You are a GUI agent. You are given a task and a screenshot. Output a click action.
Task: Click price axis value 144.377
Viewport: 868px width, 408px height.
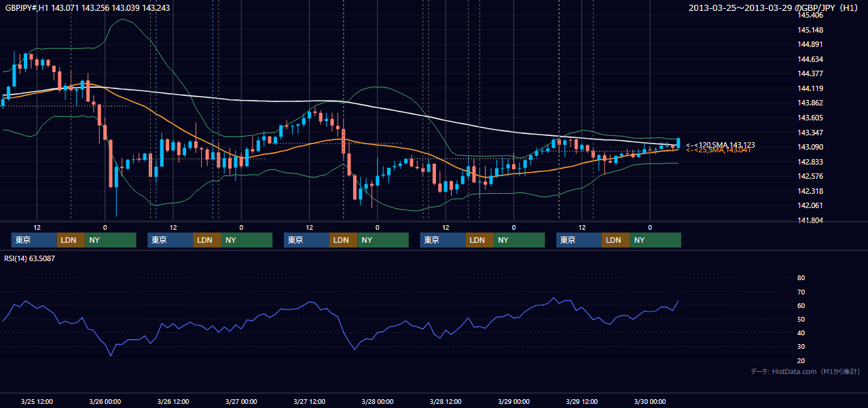[810, 73]
